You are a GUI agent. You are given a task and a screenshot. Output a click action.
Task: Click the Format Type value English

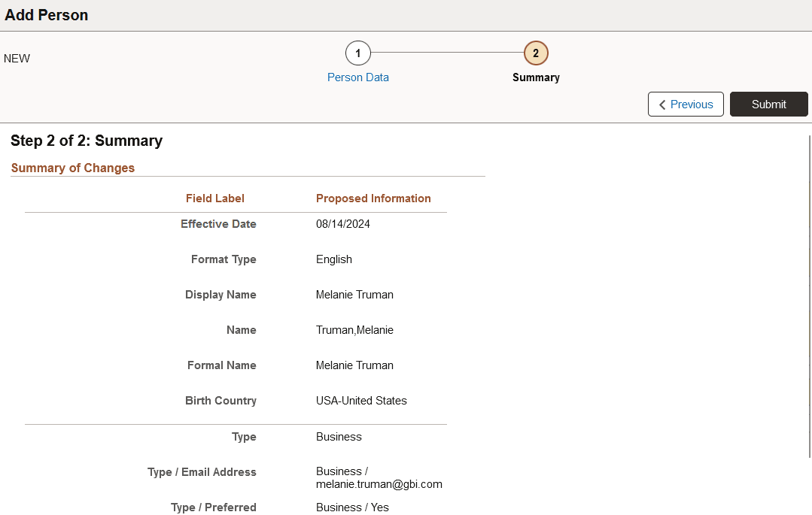pyautogui.click(x=333, y=259)
